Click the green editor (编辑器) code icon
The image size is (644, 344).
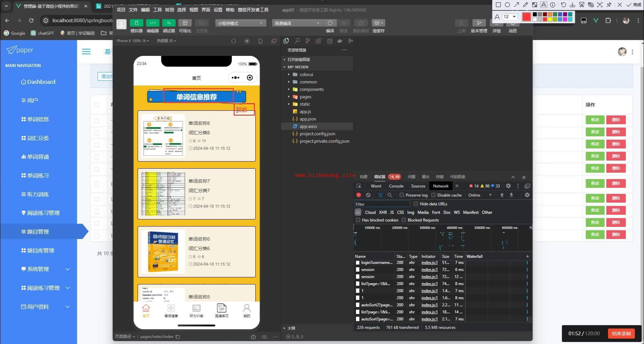click(153, 23)
